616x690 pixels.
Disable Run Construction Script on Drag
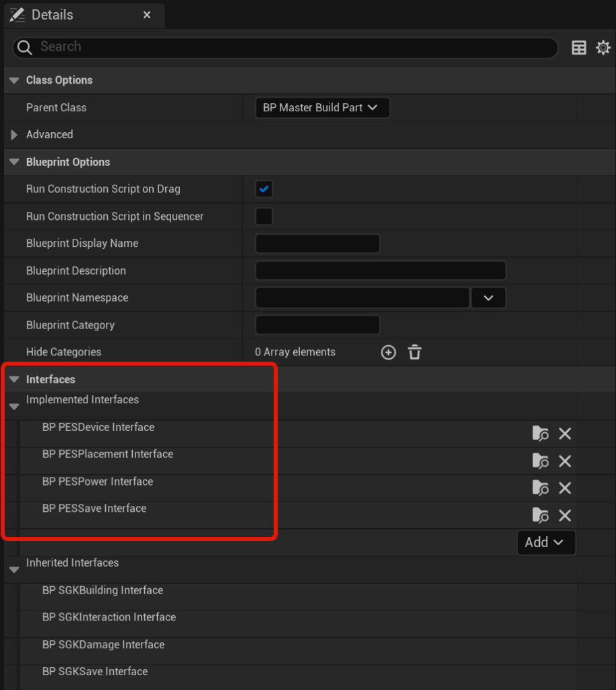264,190
